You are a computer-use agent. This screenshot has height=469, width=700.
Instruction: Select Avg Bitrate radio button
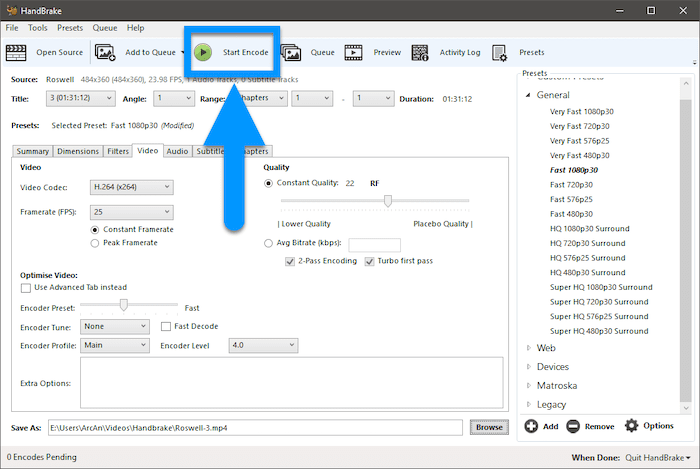[268, 243]
